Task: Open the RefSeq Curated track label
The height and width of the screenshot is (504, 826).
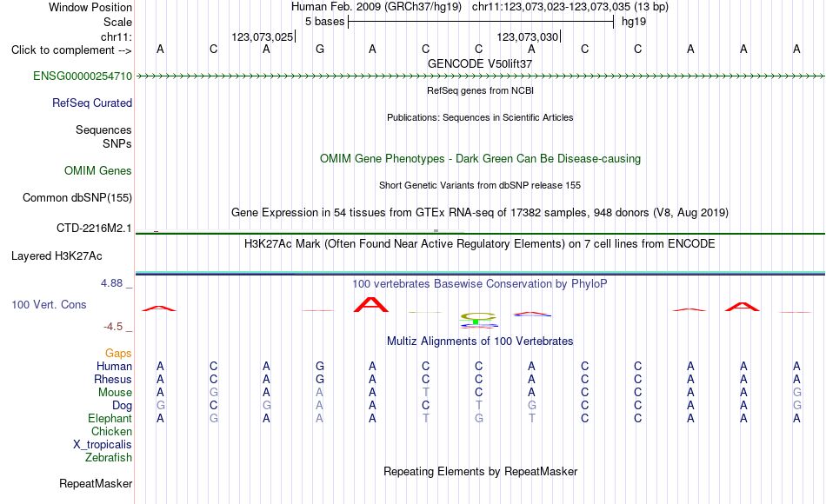Action: point(91,103)
